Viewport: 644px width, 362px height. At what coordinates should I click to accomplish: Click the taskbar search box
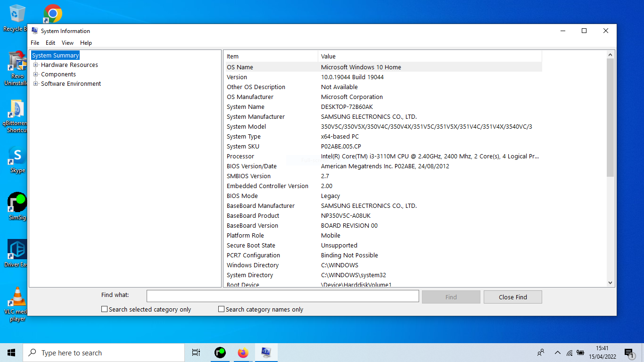click(104, 353)
